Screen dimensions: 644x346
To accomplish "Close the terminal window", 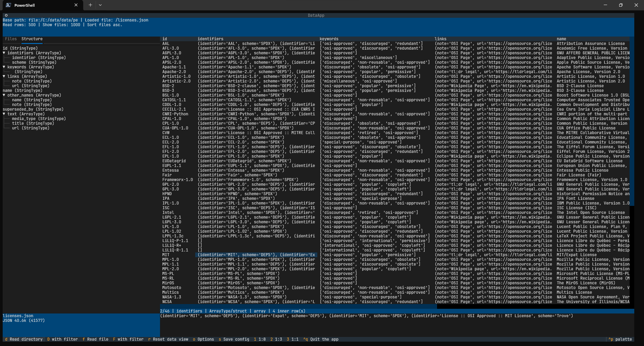I will (636, 5).
